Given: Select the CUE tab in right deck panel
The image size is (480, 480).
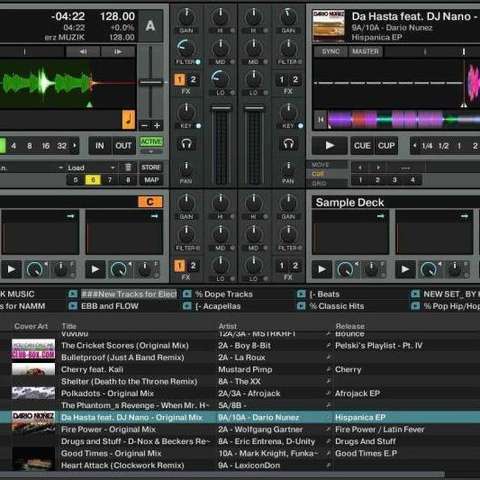Looking at the screenshot, I should click(x=318, y=174).
